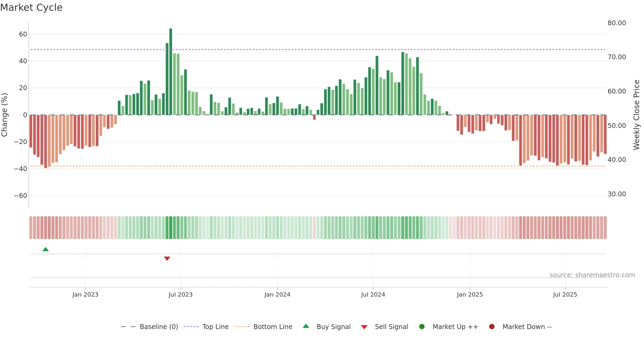Viewport: 644px width, 362px height.
Task: Click the 70.00 price axis value
Action: click(617, 57)
